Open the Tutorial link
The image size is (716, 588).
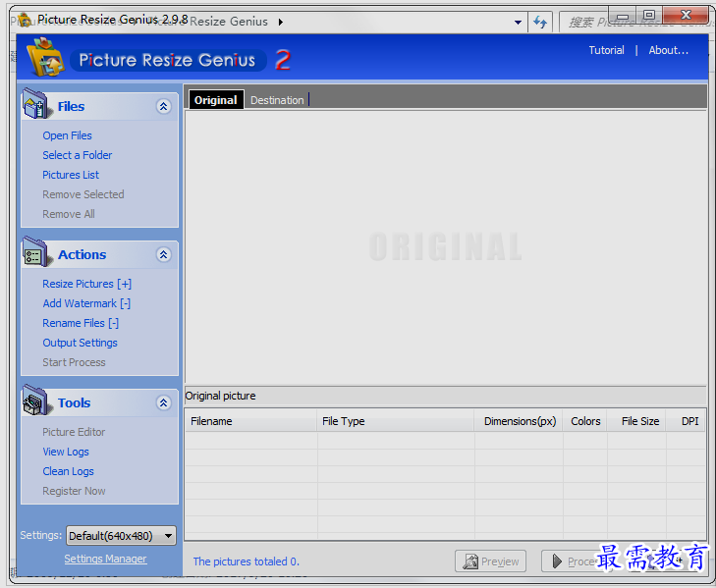(606, 50)
